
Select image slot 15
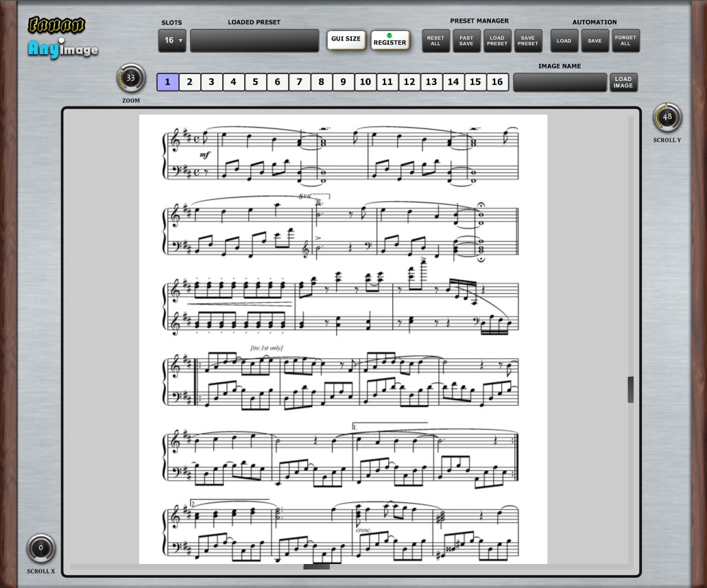click(475, 82)
